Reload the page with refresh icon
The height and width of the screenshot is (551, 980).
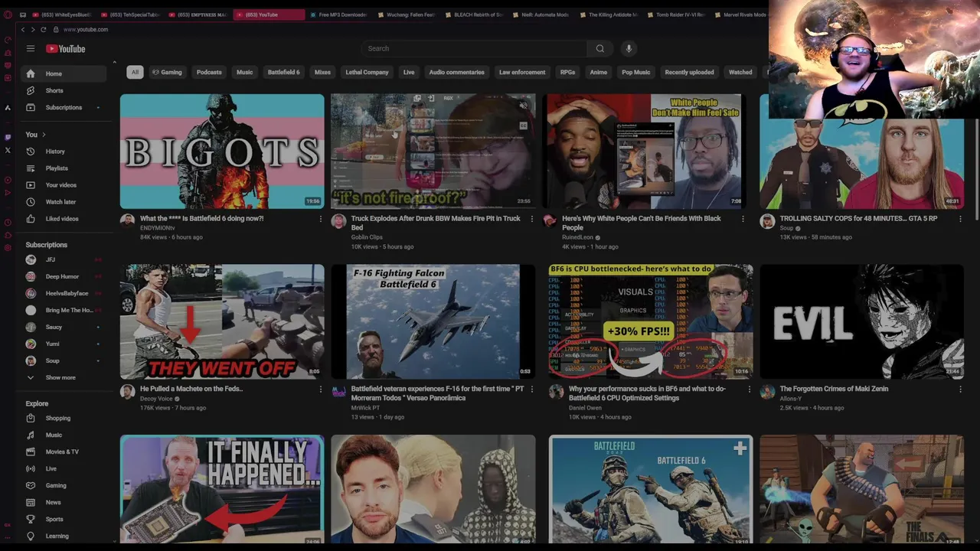pos(44,29)
